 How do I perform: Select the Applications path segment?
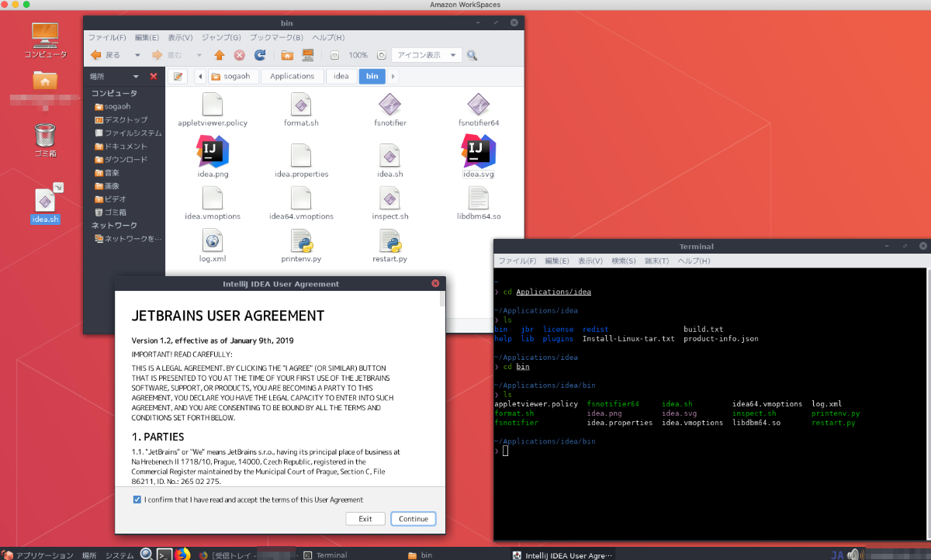292,76
